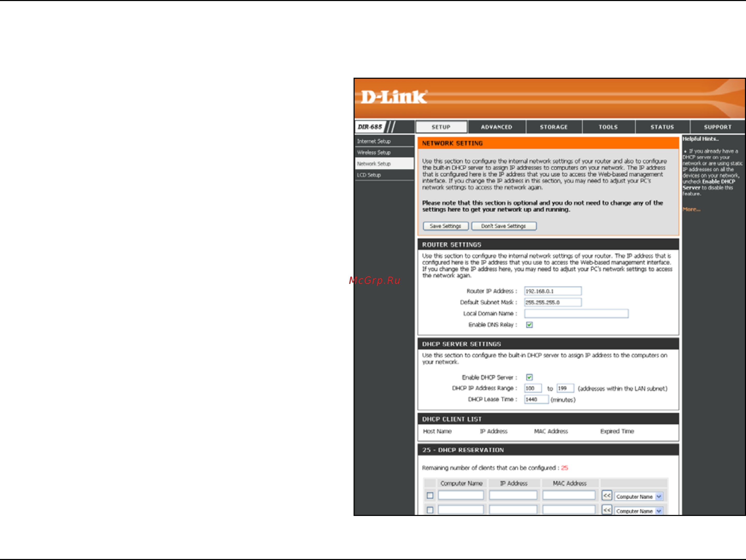
Task: Click first row IP Address input field
Action: tap(513, 495)
